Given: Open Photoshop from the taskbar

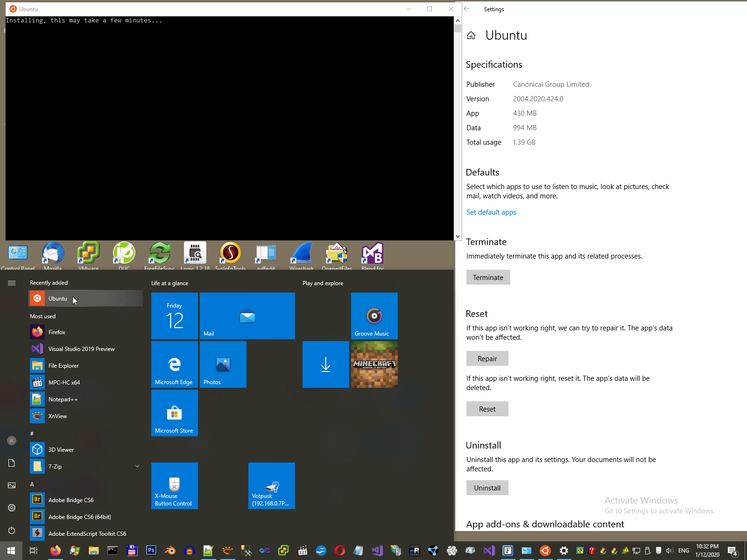Looking at the screenshot, I should (x=151, y=551).
